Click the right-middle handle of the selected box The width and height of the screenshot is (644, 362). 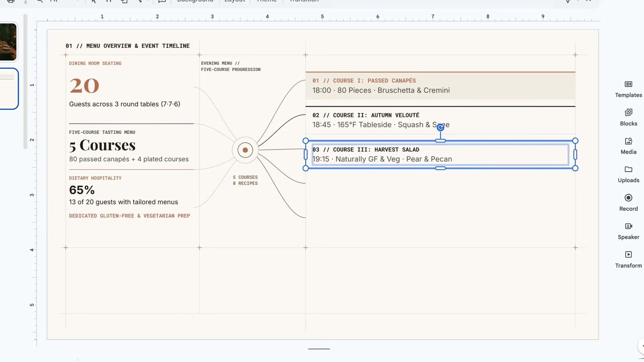(575, 154)
